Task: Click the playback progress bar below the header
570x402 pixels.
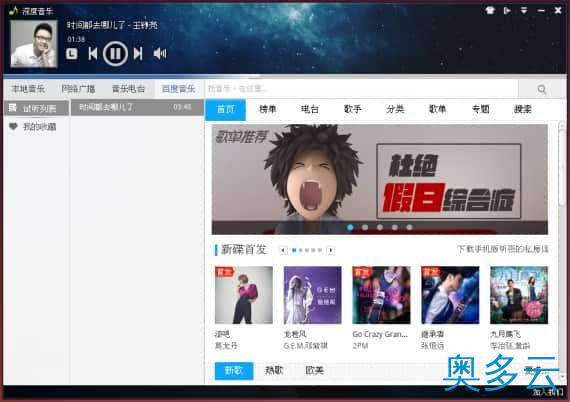Action: (x=285, y=76)
